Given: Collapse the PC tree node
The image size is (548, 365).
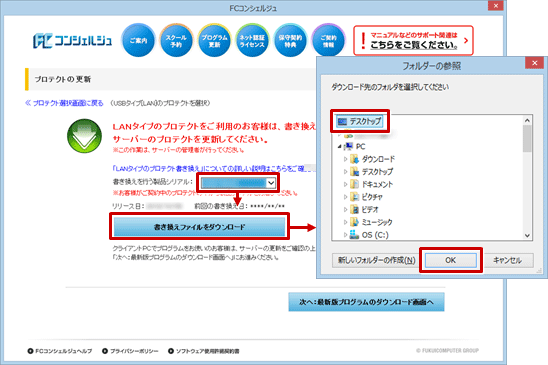Looking at the screenshot, I should (339, 146).
